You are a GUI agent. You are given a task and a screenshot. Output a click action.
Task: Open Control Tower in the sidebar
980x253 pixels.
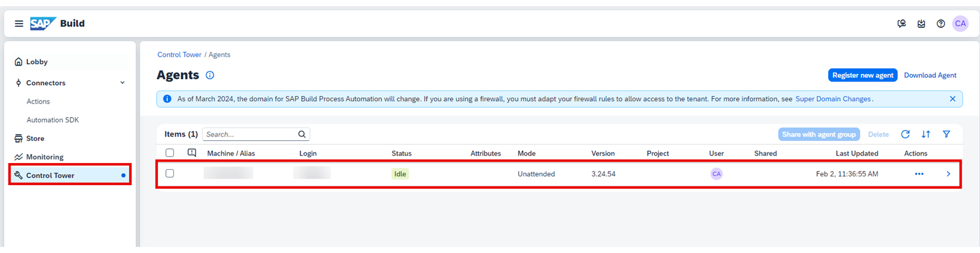point(70,175)
